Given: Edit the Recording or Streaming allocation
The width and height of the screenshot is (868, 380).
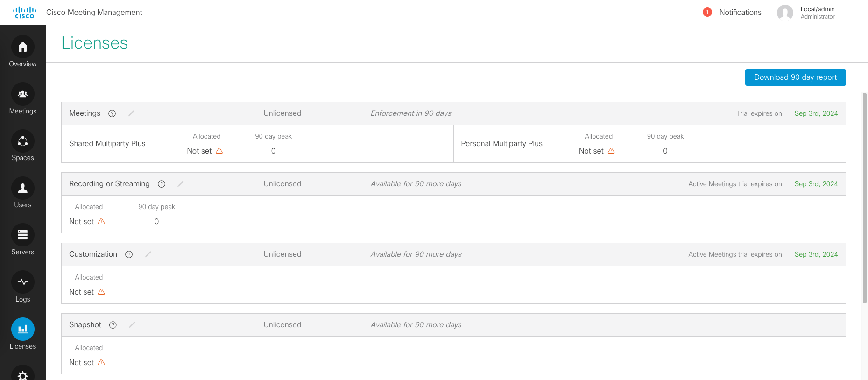Looking at the screenshot, I should point(181,184).
